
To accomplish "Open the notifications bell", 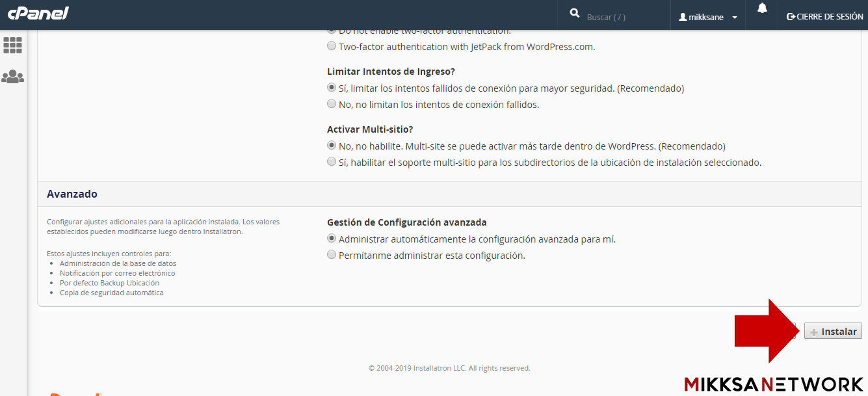I will (x=762, y=8).
